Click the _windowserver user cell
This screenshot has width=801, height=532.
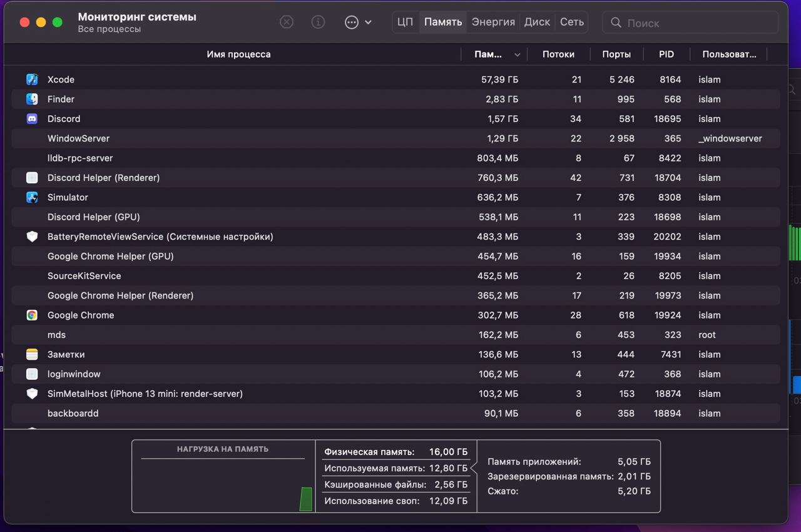pyautogui.click(x=730, y=138)
